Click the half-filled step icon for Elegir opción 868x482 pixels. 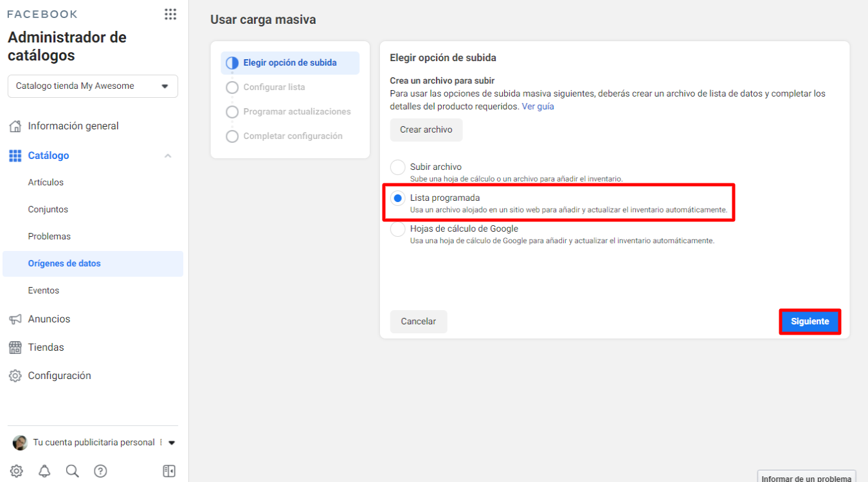click(232, 63)
